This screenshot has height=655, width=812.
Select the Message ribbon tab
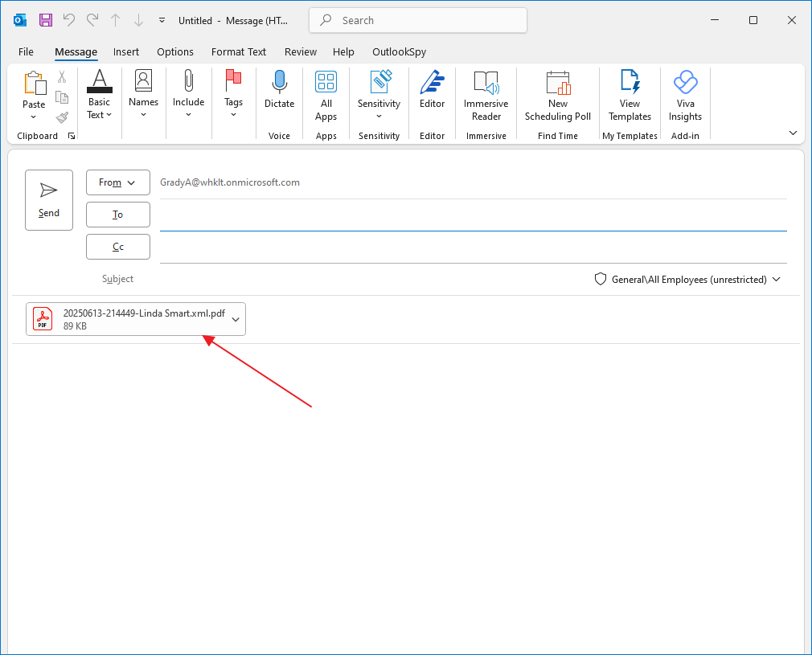click(x=76, y=51)
